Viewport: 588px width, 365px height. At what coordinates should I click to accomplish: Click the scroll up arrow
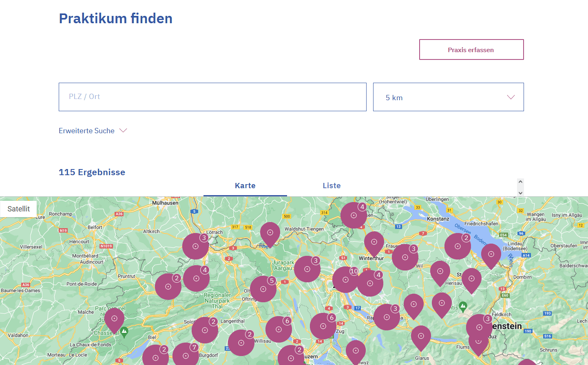(x=520, y=182)
